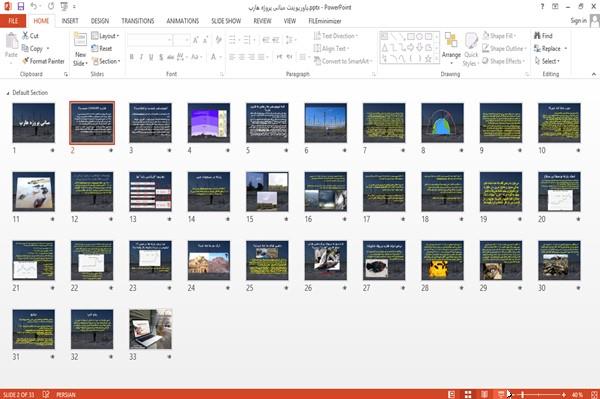The height and width of the screenshot is (399, 600).
Task: Click the Save icon in quick access toolbar
Action: [21, 7]
